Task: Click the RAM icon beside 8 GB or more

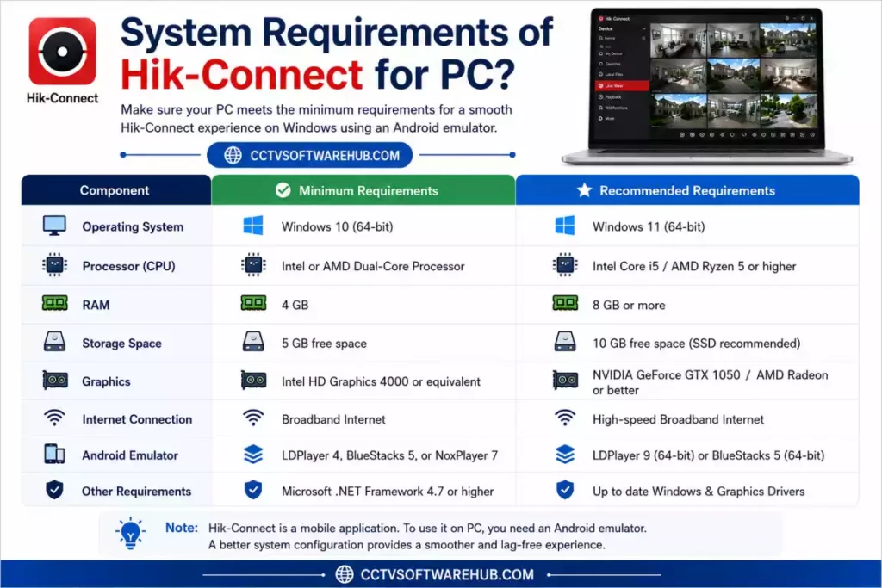Action: coord(565,304)
